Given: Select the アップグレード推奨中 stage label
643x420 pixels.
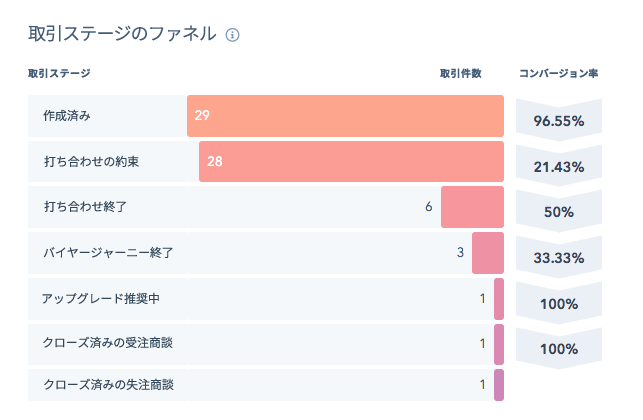Looking at the screenshot, I should pos(97,298).
